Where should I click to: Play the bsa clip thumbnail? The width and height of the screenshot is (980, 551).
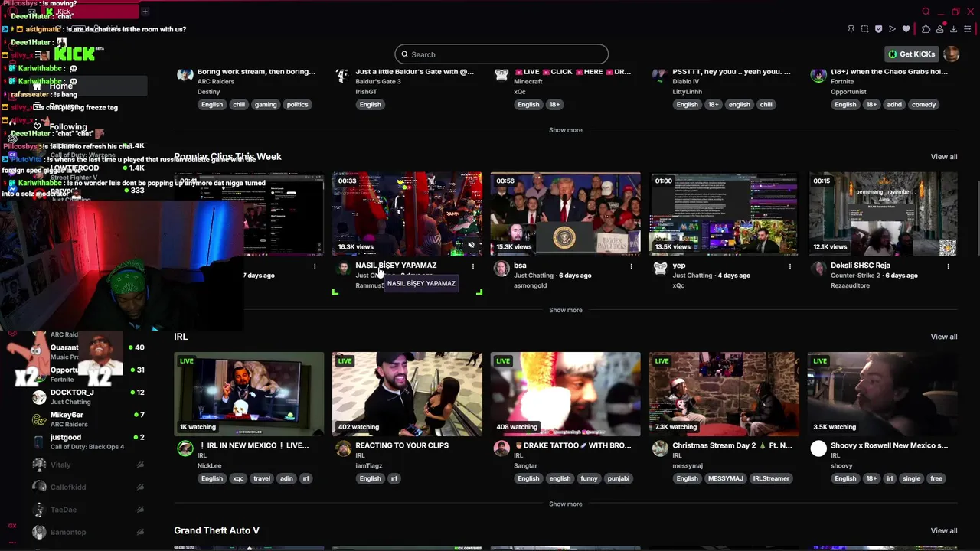(x=565, y=214)
